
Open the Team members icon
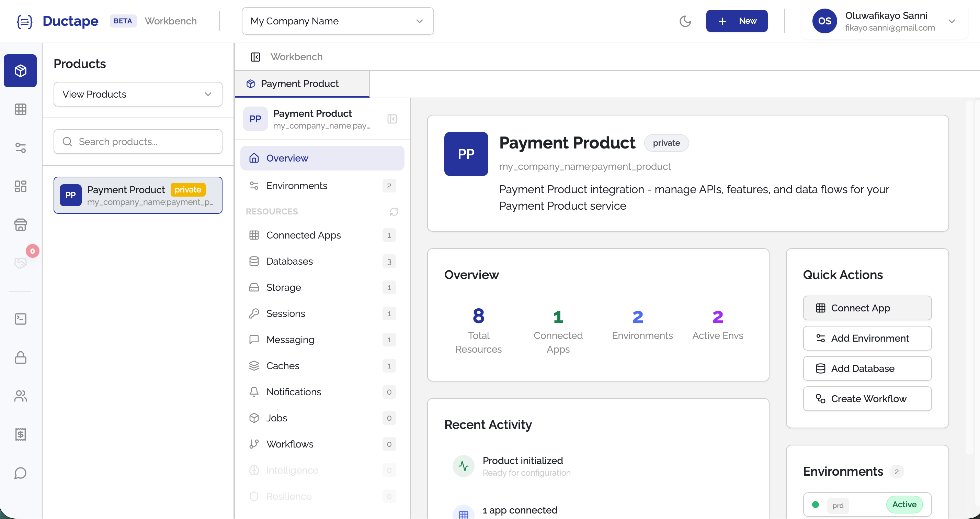point(20,396)
